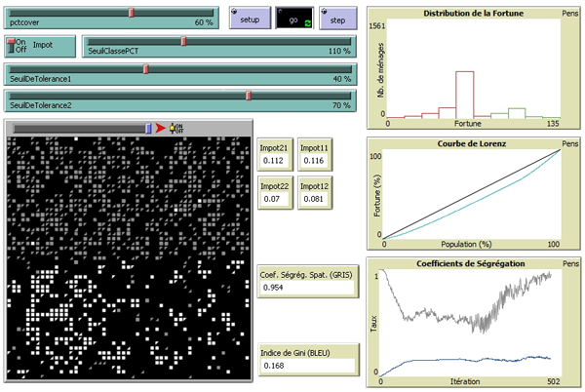
Task: Open Pens legend of Distribution de la Fortune
Action: click(x=569, y=14)
